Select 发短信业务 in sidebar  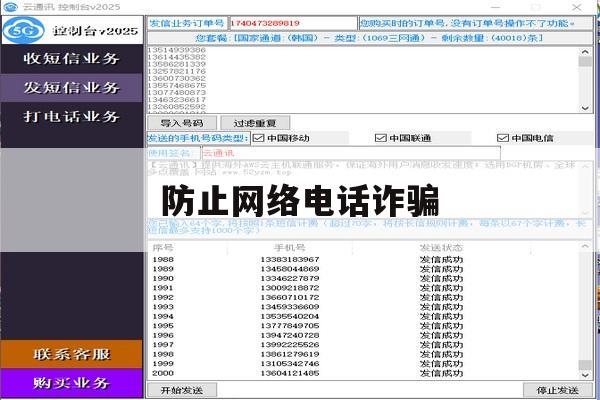[72, 88]
